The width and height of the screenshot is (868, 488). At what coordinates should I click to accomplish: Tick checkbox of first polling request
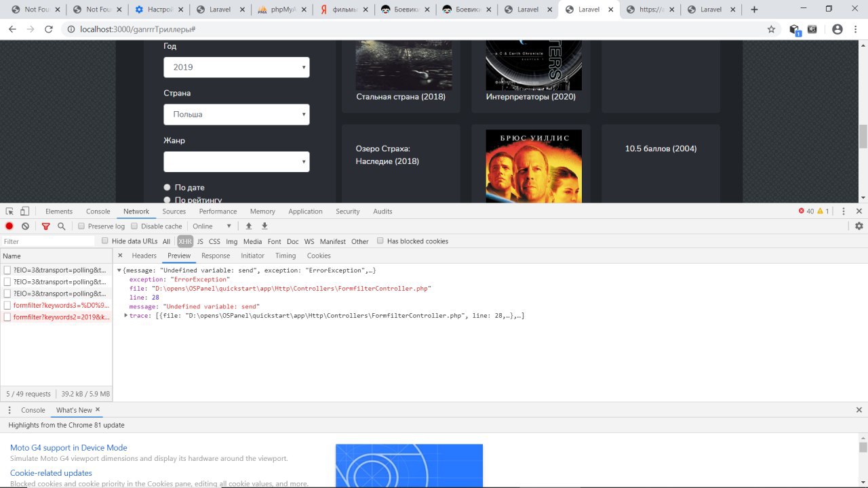point(7,270)
